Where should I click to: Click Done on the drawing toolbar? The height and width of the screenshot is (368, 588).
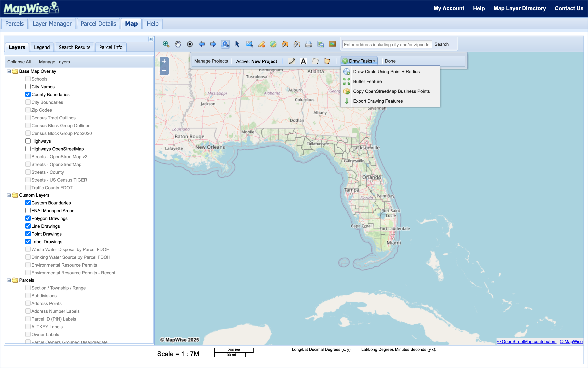click(x=390, y=61)
